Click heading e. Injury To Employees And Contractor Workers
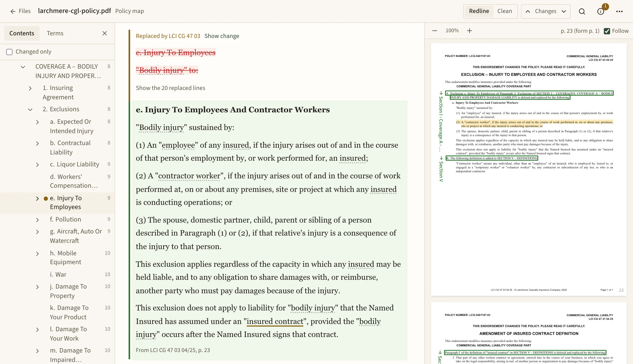 point(233,110)
